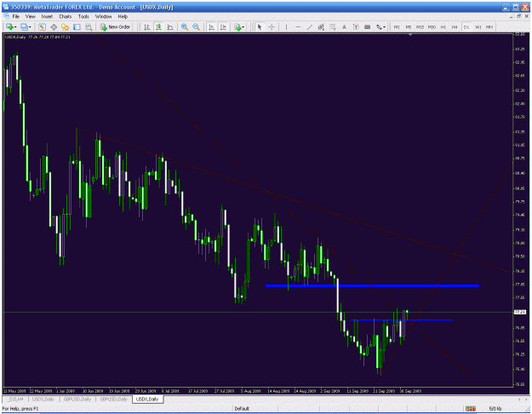
Task: Select the cursor arrow tool
Action: 260,26
